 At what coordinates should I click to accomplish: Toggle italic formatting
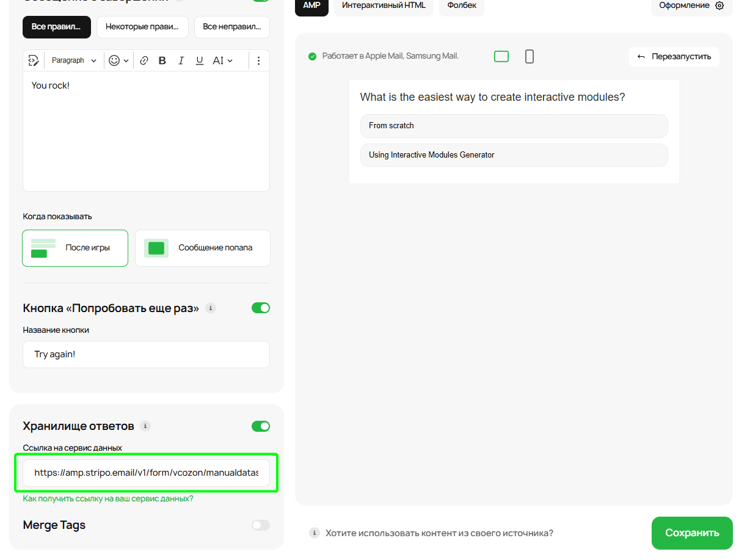click(181, 60)
